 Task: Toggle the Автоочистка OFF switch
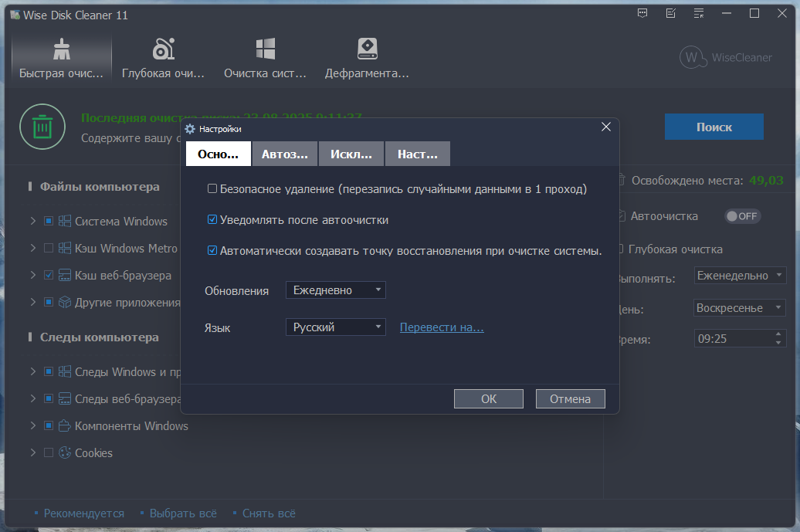tap(742, 216)
